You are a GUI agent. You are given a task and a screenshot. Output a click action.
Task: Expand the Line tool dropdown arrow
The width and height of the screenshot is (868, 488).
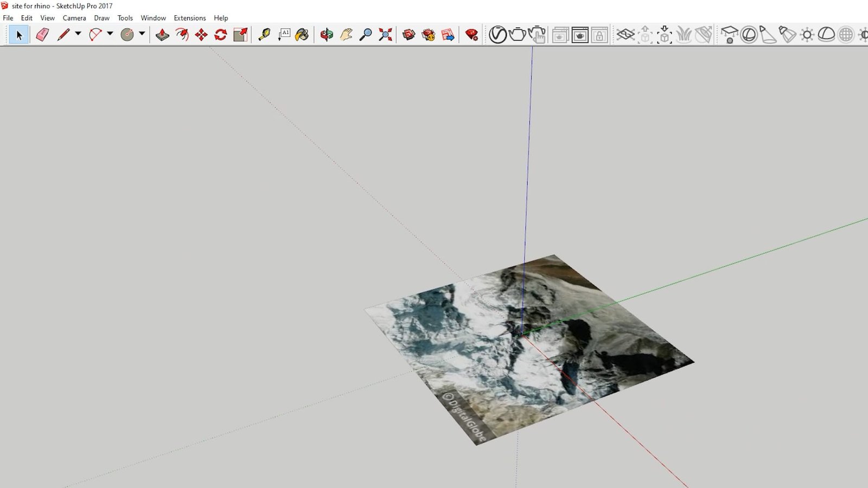click(x=78, y=34)
